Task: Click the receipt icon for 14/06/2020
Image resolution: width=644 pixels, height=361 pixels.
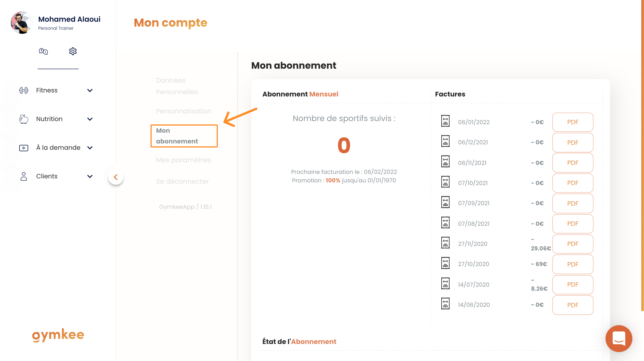Action: pyautogui.click(x=445, y=304)
